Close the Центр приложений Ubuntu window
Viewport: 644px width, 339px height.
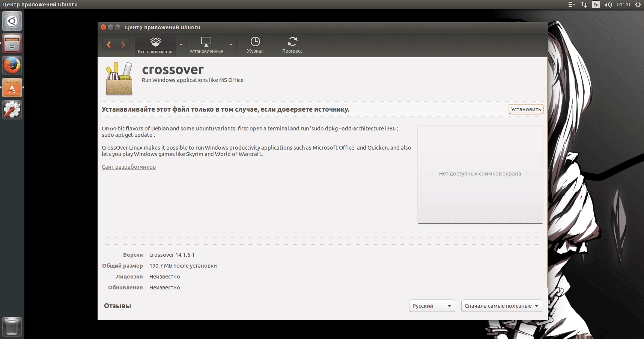pos(104,27)
